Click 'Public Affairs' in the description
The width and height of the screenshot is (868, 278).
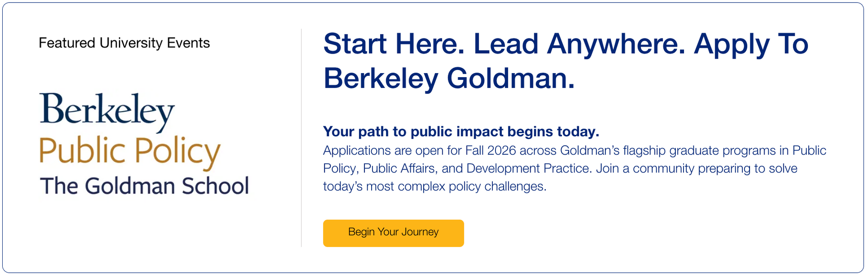point(399,168)
